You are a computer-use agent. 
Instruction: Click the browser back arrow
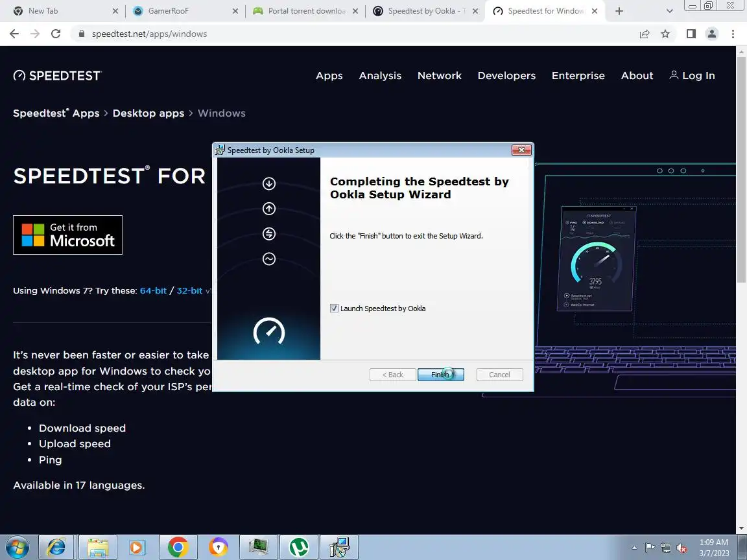coord(14,34)
